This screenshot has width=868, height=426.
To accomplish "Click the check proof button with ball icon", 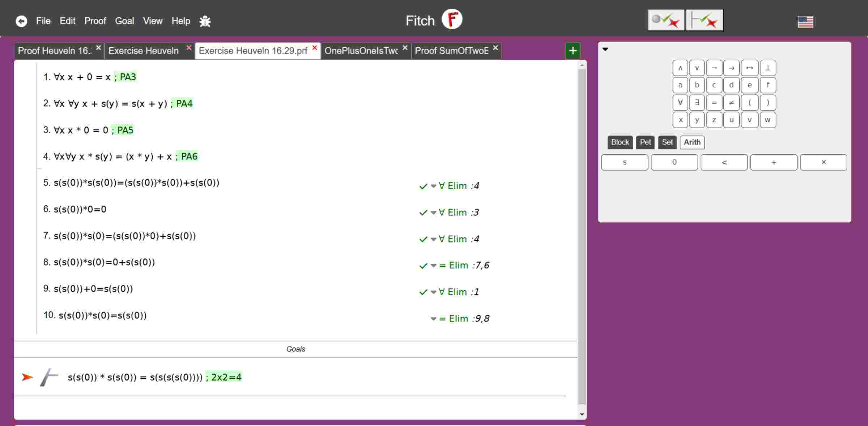I will 666,20.
